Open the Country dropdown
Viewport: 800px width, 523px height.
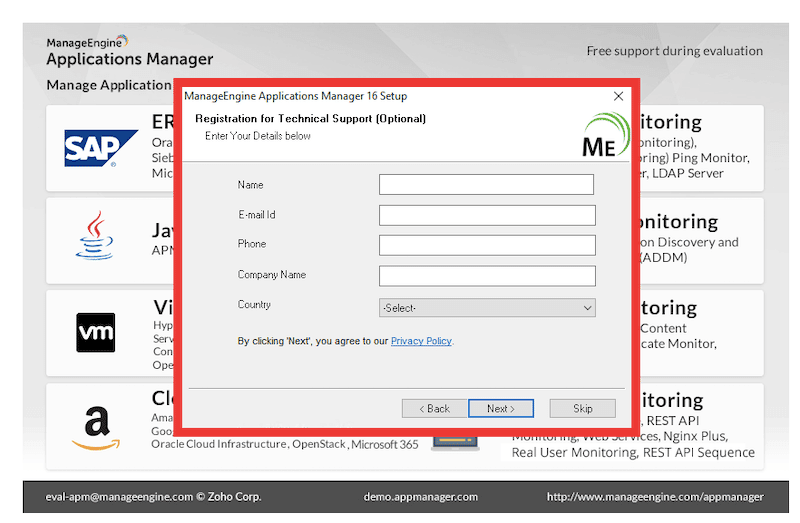click(x=487, y=308)
